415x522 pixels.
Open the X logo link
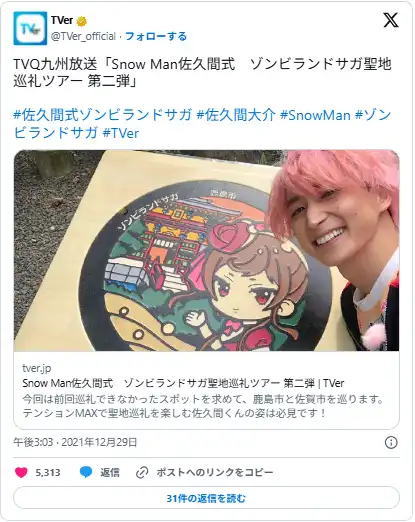click(391, 20)
